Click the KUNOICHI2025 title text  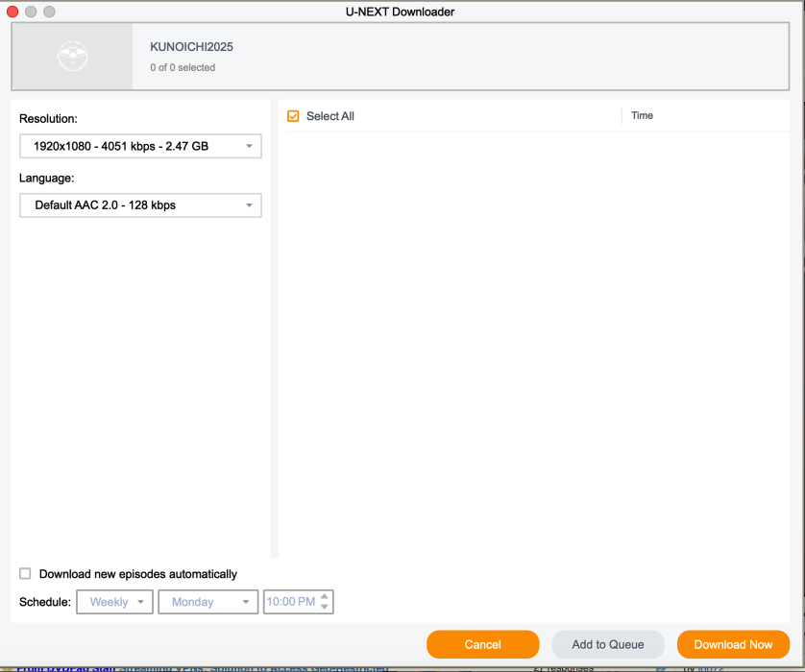pos(191,47)
